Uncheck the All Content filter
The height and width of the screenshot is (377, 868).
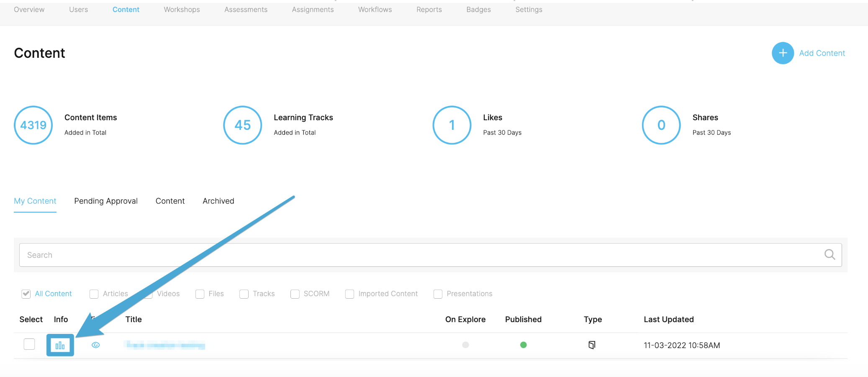(26, 294)
